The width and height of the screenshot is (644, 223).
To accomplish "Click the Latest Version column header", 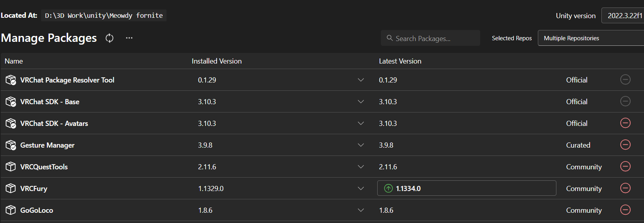I will [x=400, y=61].
